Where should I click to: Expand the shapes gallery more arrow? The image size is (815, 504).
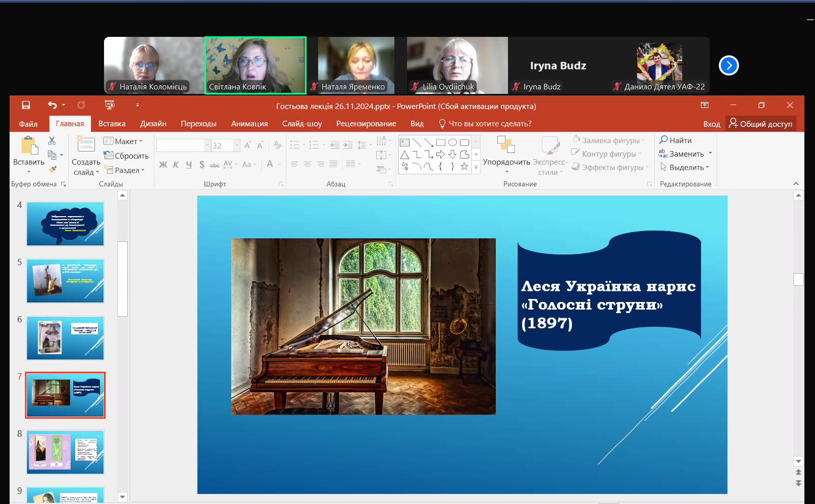tap(476, 167)
